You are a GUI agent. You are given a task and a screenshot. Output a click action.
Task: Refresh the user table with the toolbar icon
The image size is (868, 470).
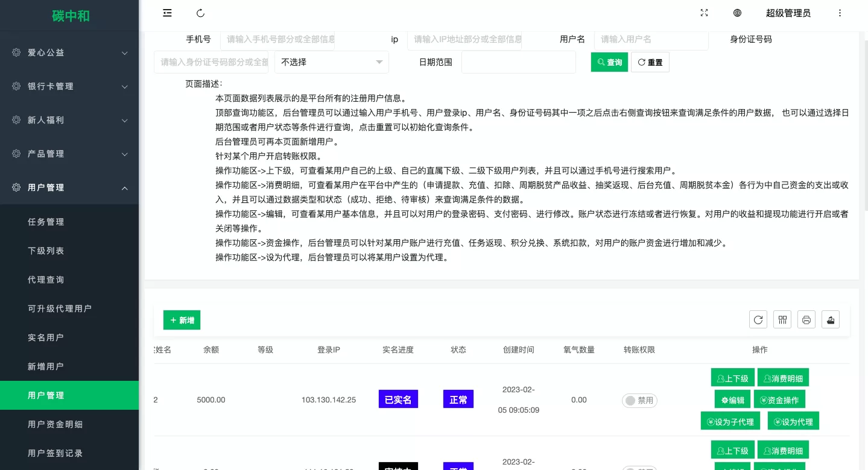pos(758,319)
